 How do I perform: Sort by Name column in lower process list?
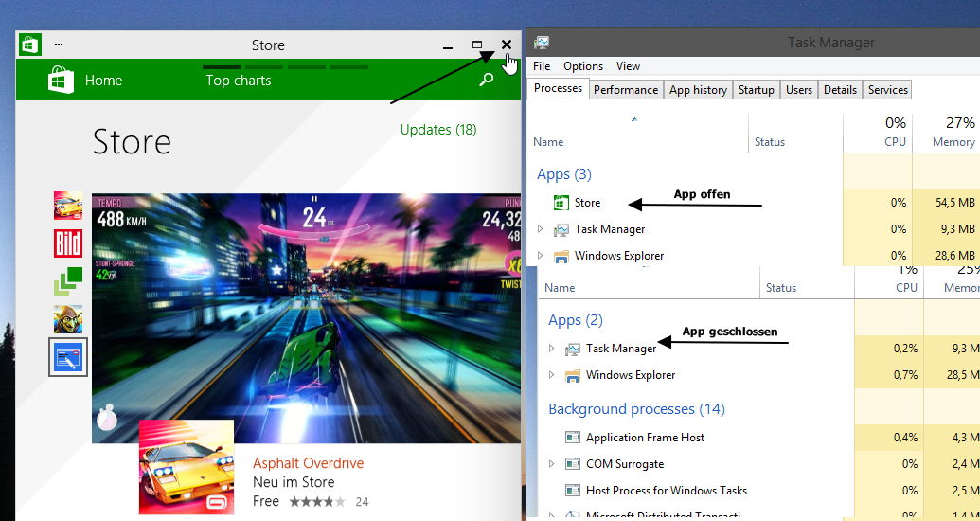(560, 288)
